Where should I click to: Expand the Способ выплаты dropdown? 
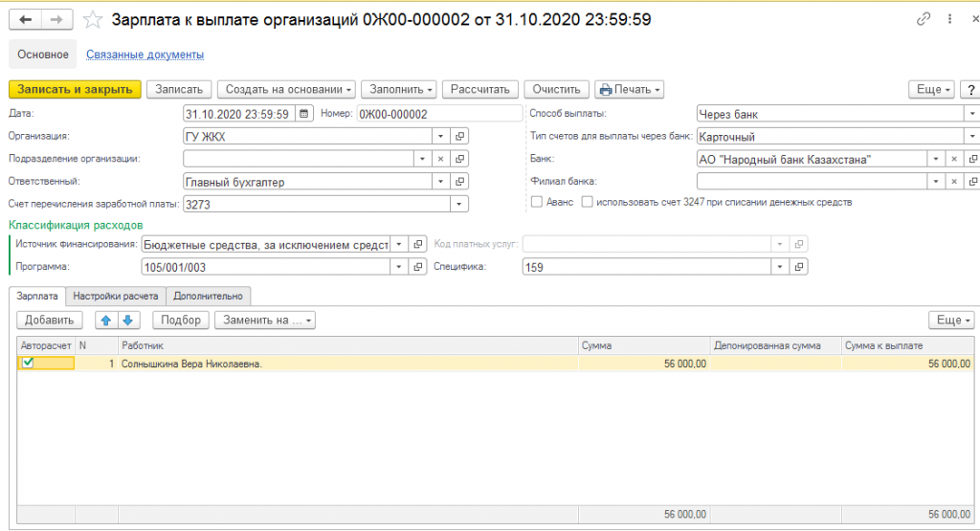click(x=972, y=114)
